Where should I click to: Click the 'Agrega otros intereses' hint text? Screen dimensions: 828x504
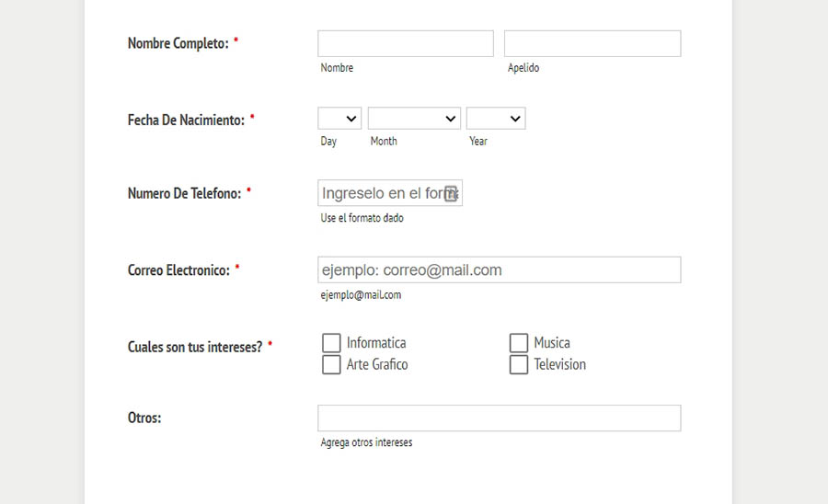366,442
